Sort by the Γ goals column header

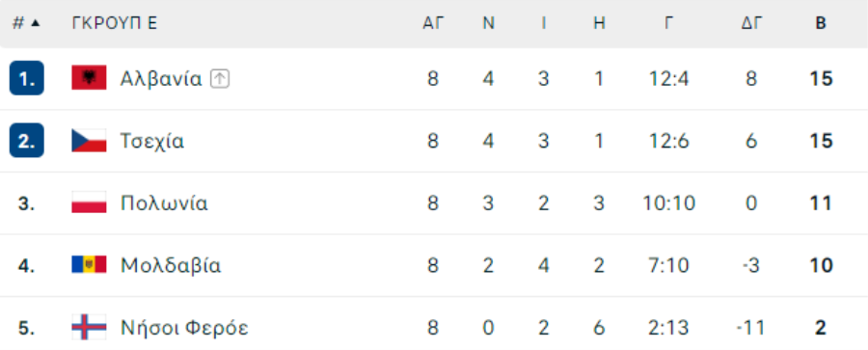[x=668, y=23]
